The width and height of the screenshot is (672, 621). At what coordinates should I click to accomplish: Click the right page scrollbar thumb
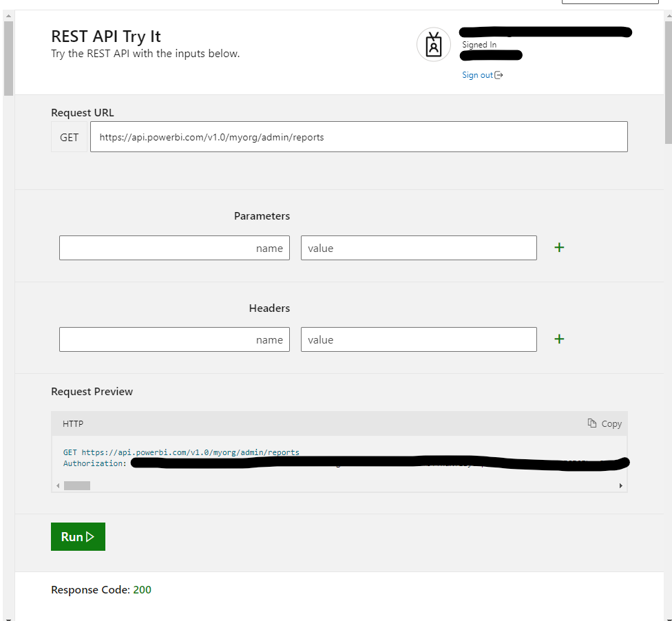[x=668, y=83]
